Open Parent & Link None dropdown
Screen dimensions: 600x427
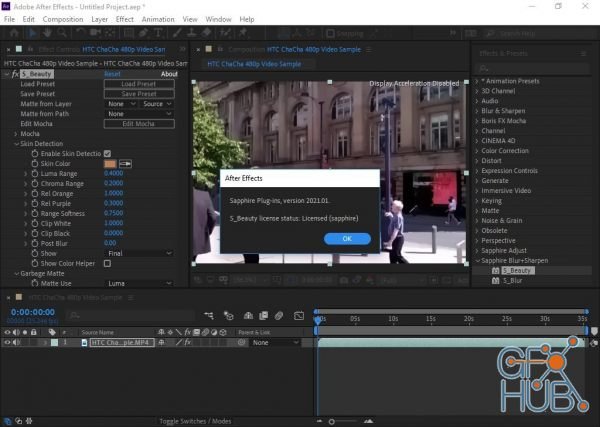[x=275, y=342]
